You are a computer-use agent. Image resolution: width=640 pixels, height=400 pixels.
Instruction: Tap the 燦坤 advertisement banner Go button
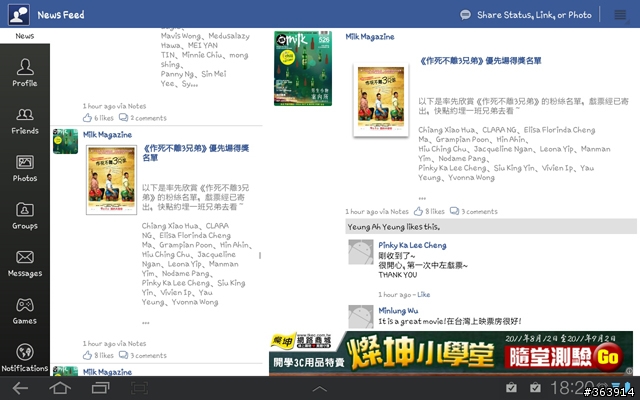pyautogui.click(x=608, y=358)
